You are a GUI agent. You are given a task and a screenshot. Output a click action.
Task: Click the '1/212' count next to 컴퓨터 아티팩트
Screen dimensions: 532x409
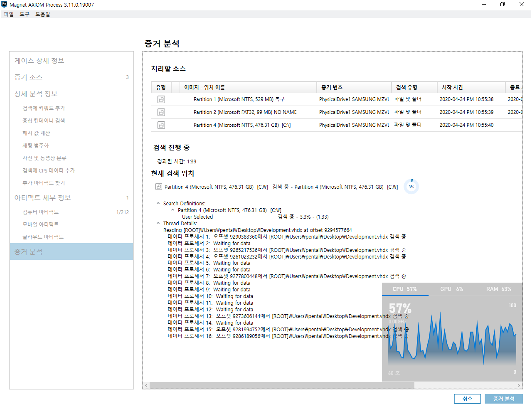tap(123, 212)
